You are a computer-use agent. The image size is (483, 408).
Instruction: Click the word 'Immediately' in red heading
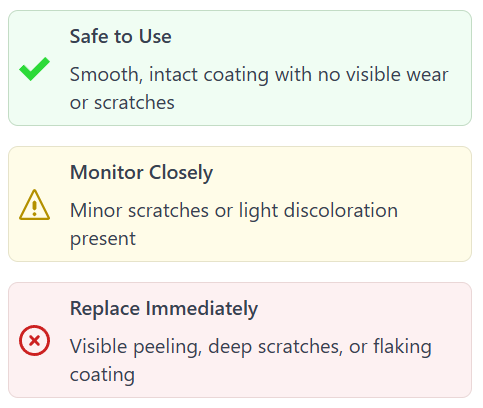pos(202,309)
